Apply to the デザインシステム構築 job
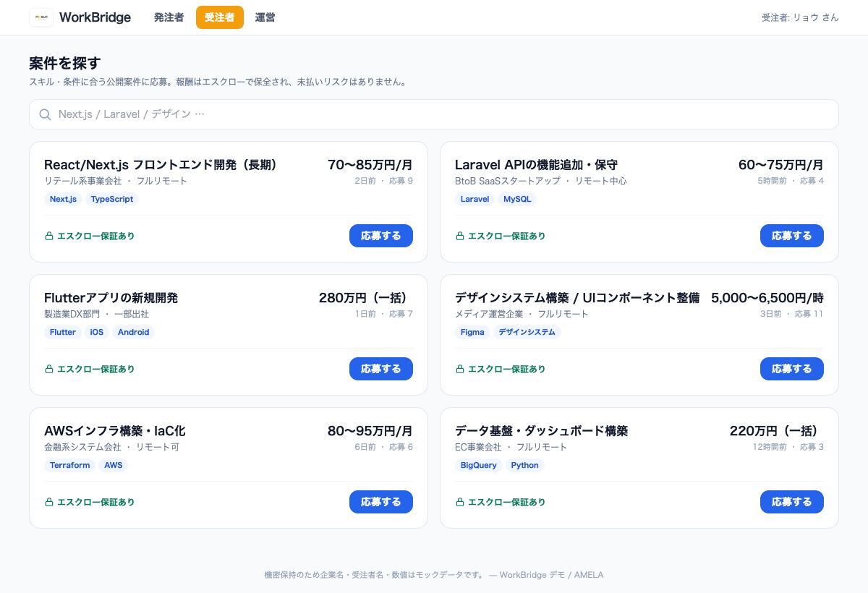 pyautogui.click(x=792, y=369)
